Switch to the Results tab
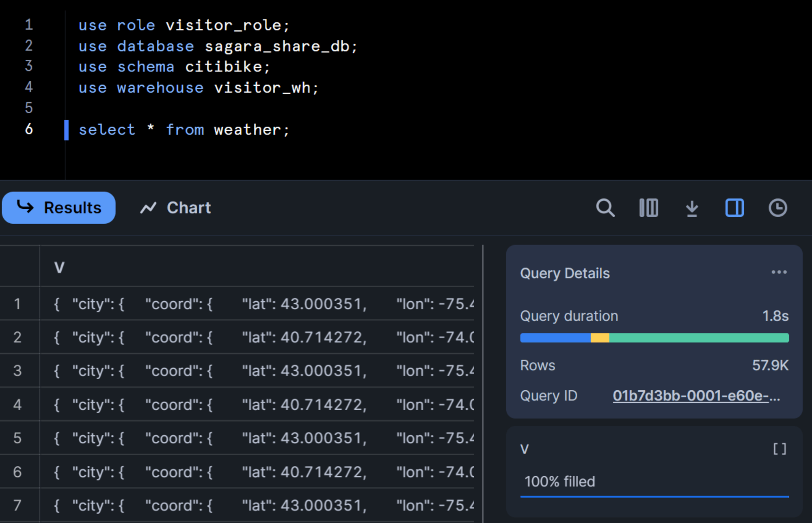This screenshot has height=523, width=812. pyautogui.click(x=59, y=207)
